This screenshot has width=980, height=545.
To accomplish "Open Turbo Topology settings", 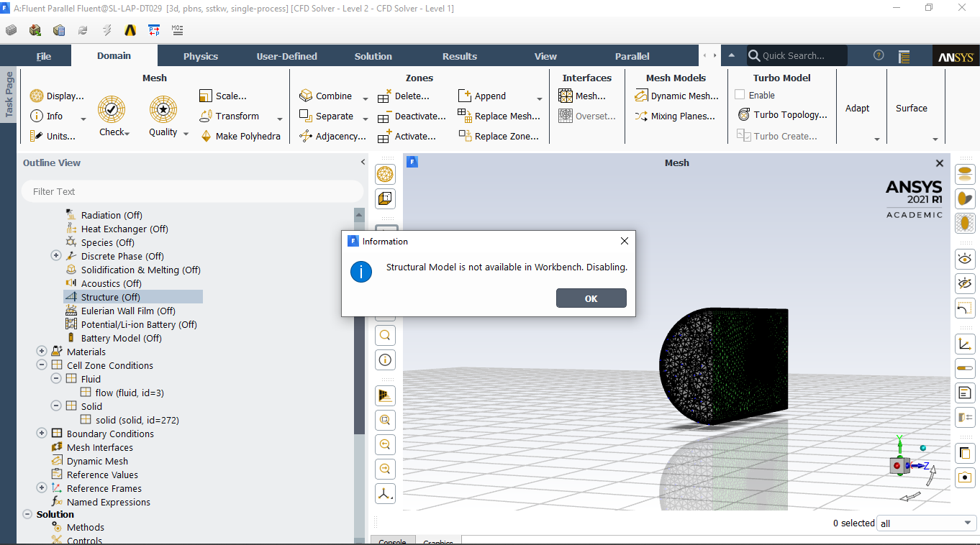I will coord(783,114).
